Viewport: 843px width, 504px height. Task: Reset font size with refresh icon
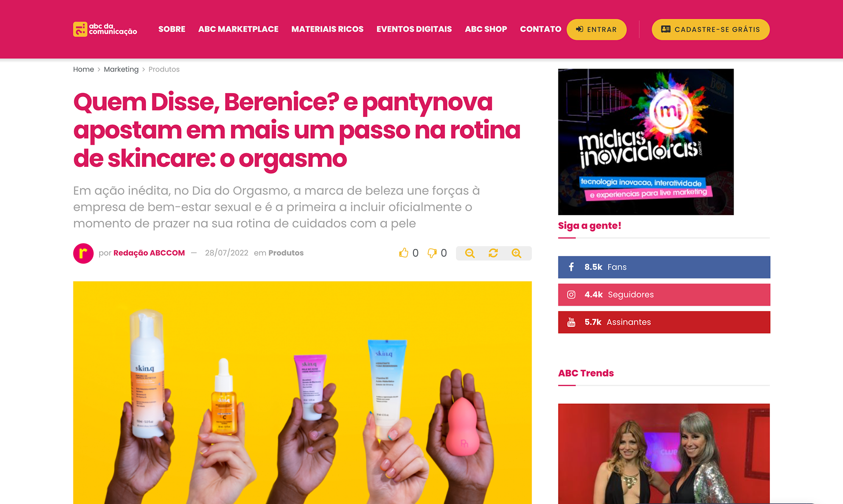click(493, 253)
